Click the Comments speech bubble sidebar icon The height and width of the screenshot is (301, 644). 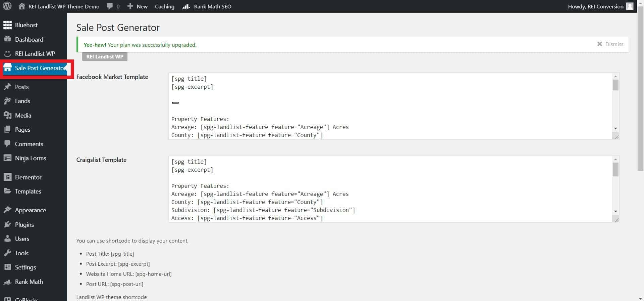tap(7, 144)
